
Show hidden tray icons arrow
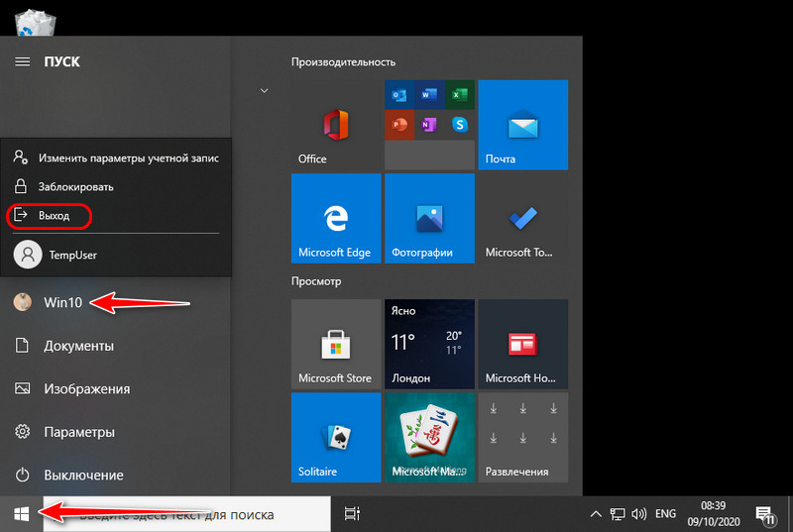[596, 514]
